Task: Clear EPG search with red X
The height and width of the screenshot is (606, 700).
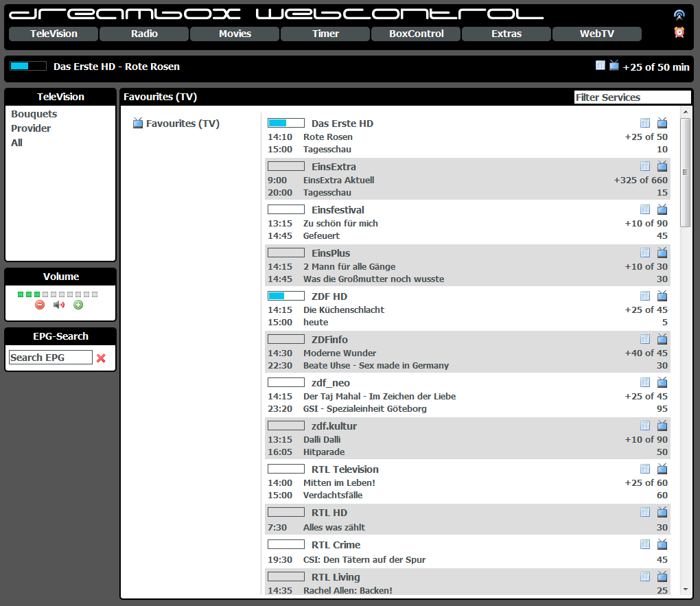Action: [x=102, y=358]
